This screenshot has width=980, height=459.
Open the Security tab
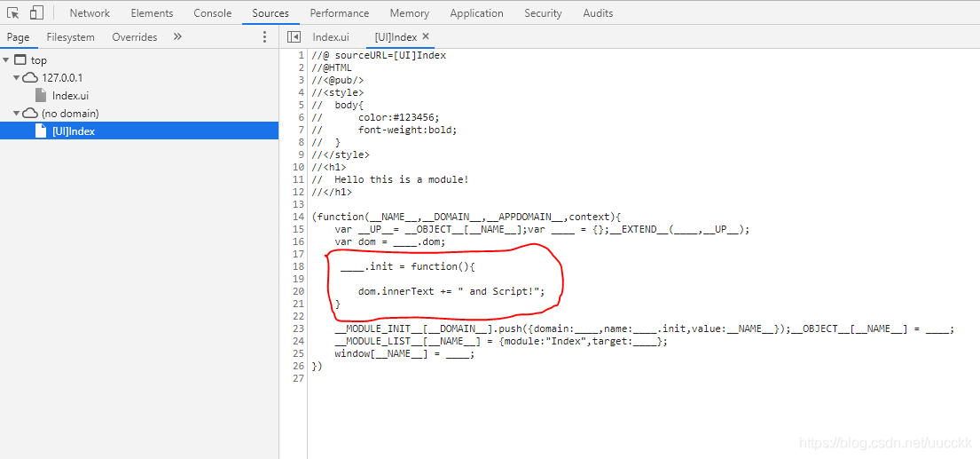click(x=543, y=12)
